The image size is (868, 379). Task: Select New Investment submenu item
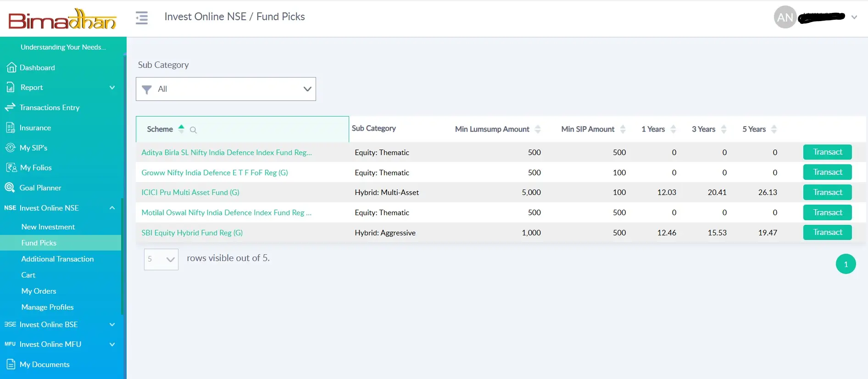48,227
